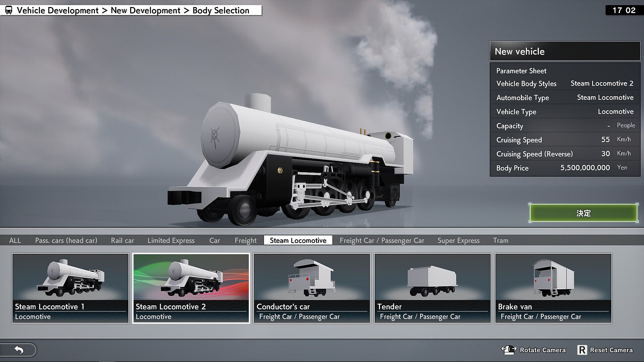Click the New vehicle name field
644x362 pixels.
(565, 51)
